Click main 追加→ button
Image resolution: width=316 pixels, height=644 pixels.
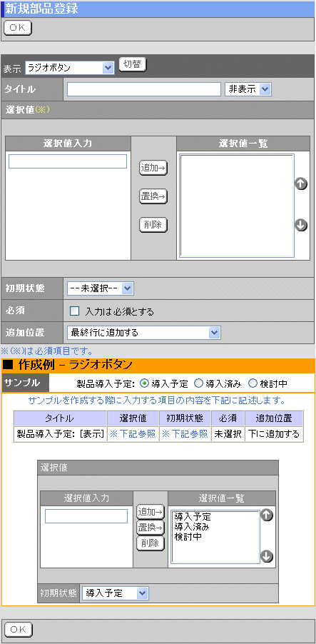(x=153, y=168)
